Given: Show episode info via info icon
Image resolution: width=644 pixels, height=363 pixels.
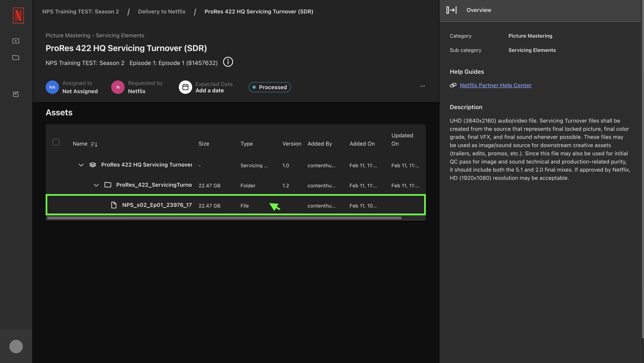Looking at the screenshot, I should [x=228, y=62].
